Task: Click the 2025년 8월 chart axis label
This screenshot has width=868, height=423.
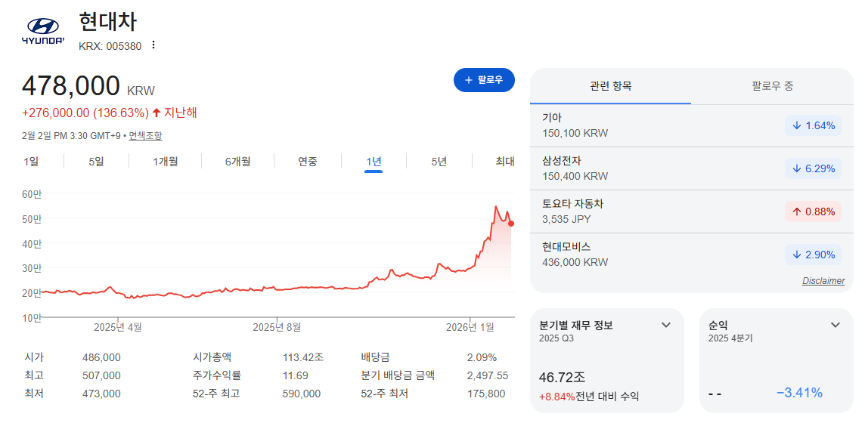Action: [x=277, y=327]
